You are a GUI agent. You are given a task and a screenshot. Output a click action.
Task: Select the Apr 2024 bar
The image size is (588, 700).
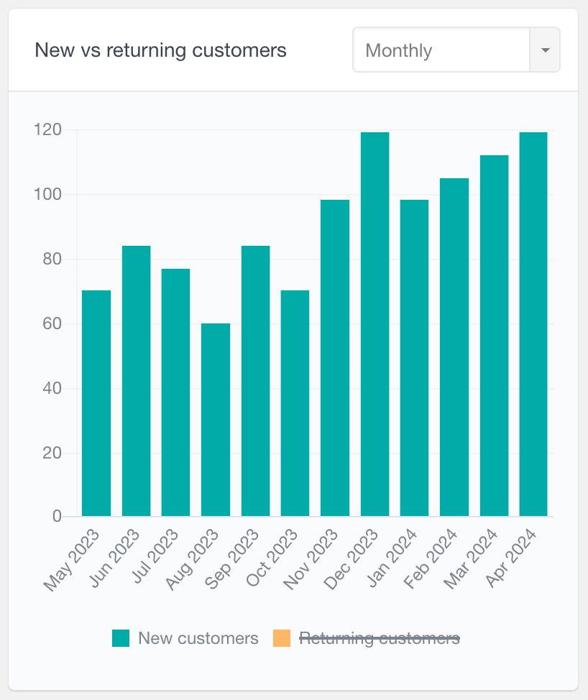[x=534, y=323]
